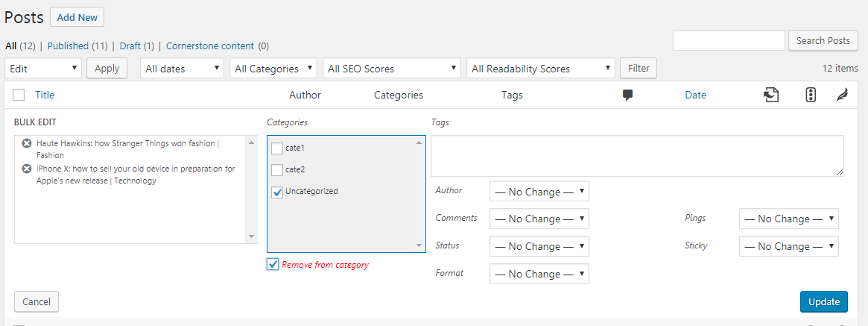Screen dimensions: 868x326
Task: Show Cornerstone content filter
Action: (x=210, y=46)
